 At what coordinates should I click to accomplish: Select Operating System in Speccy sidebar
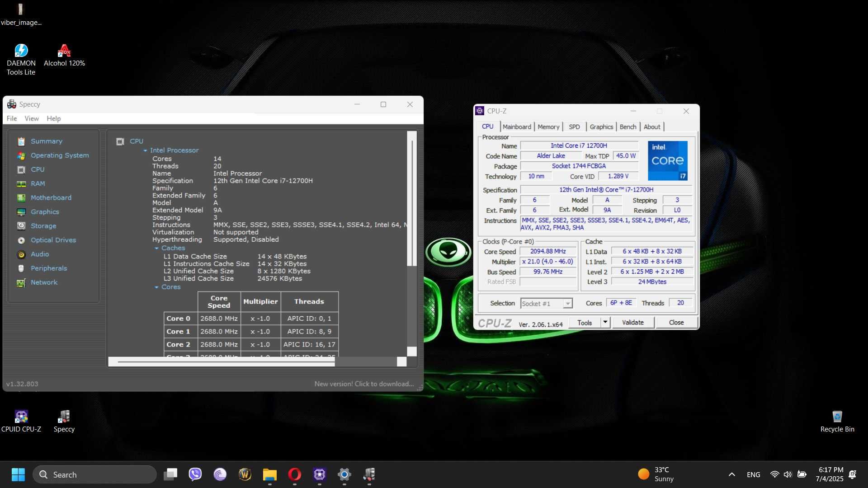[x=60, y=155]
